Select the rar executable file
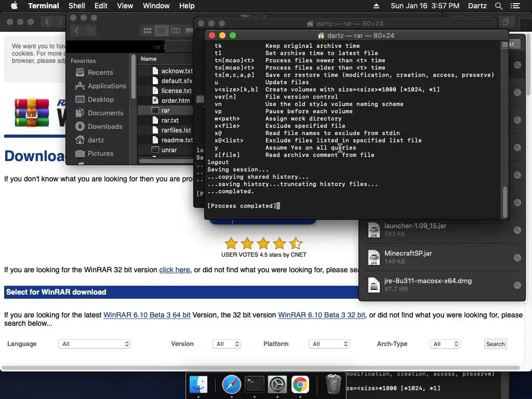The width and height of the screenshot is (532, 399). coord(166,110)
